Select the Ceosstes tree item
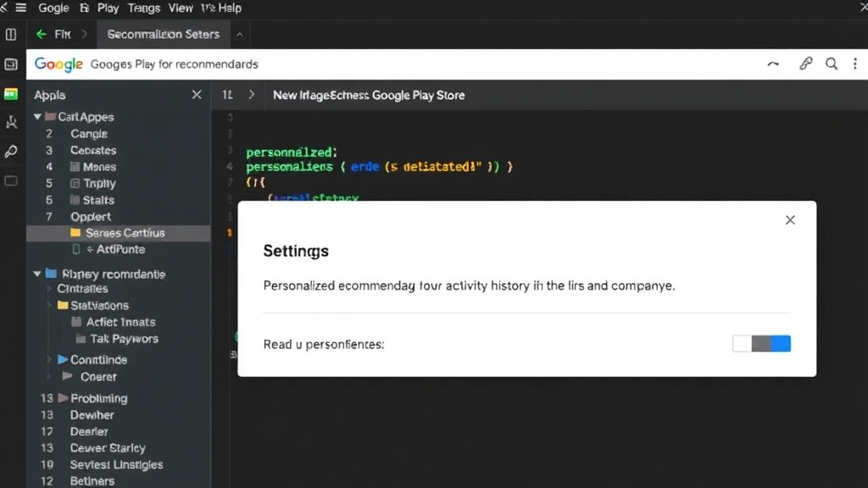 pos(93,150)
